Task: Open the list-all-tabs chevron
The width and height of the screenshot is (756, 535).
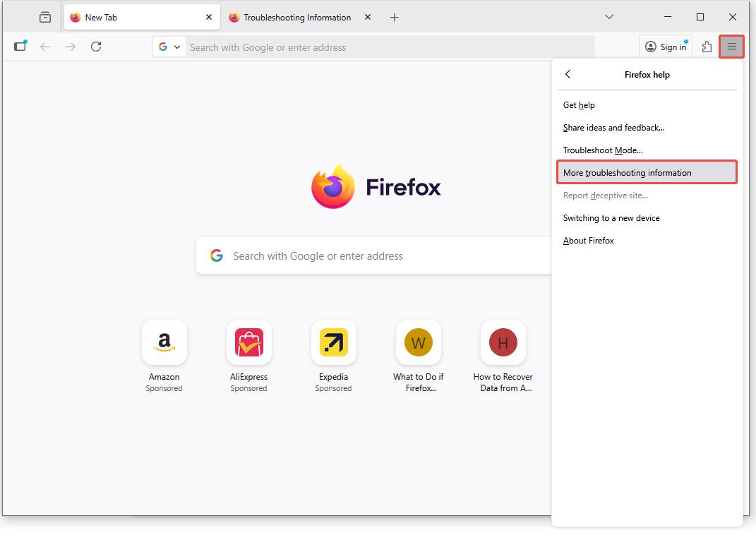Action: coord(608,16)
